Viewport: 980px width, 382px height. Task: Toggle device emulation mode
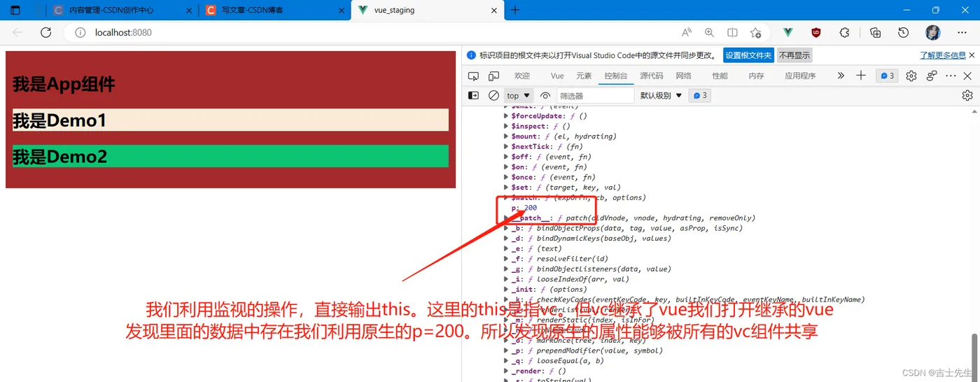pos(493,76)
